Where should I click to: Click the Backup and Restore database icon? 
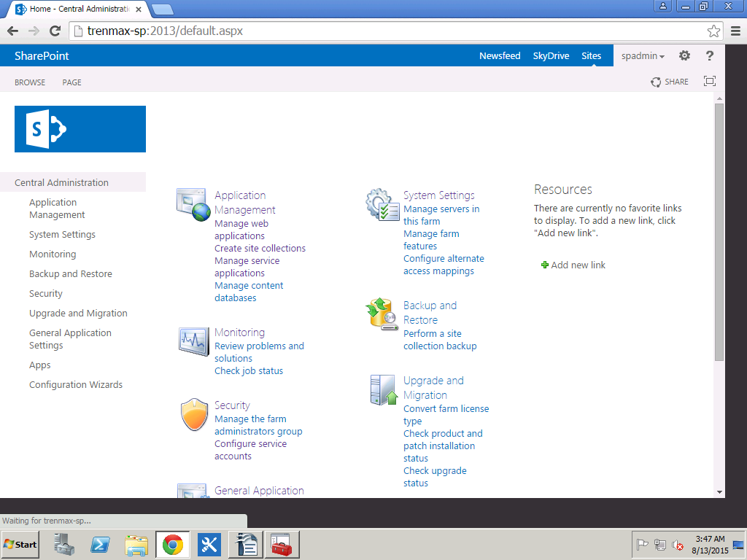382,314
